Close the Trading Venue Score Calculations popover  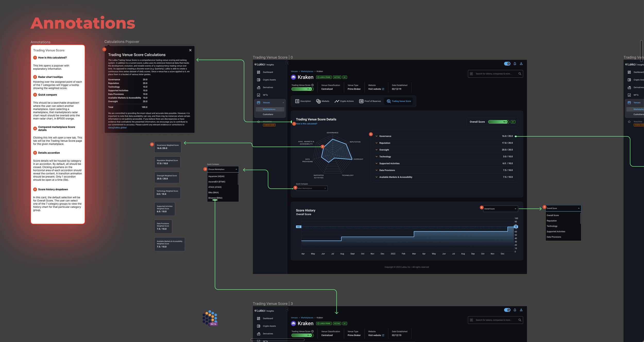point(190,50)
